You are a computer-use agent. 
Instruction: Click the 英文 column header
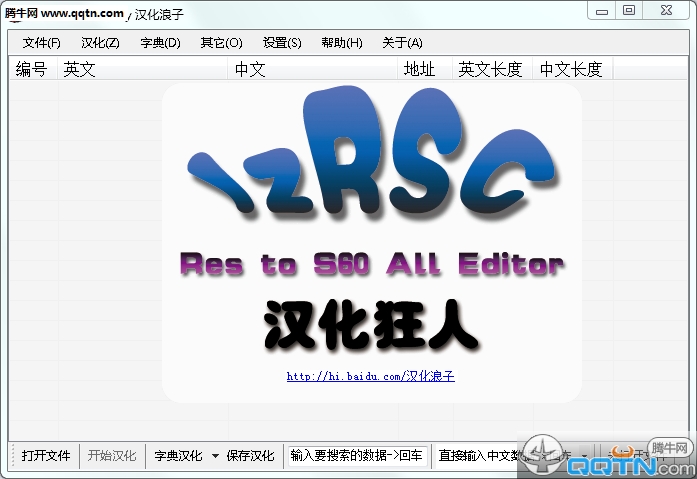pyautogui.click(x=142, y=69)
